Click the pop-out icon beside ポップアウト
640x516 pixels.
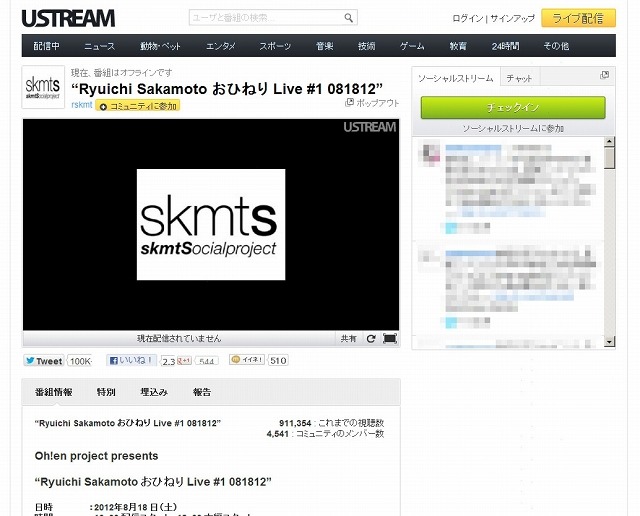[x=349, y=102]
